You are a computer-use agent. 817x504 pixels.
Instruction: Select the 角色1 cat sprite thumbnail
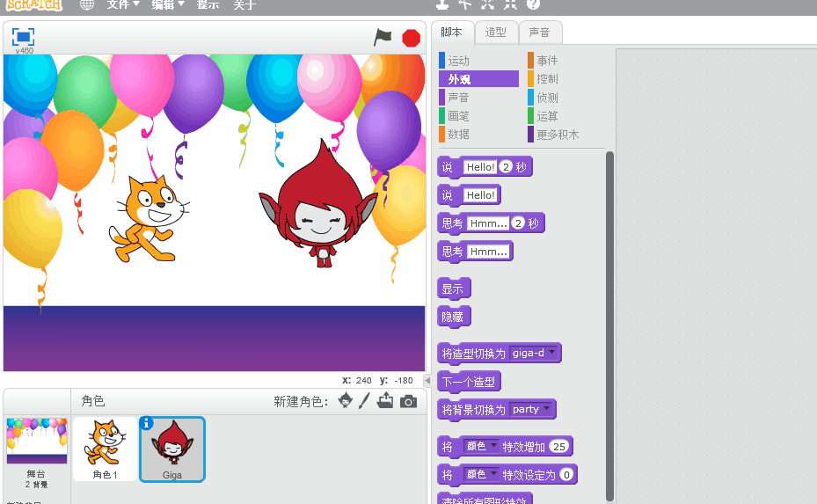[x=106, y=449]
